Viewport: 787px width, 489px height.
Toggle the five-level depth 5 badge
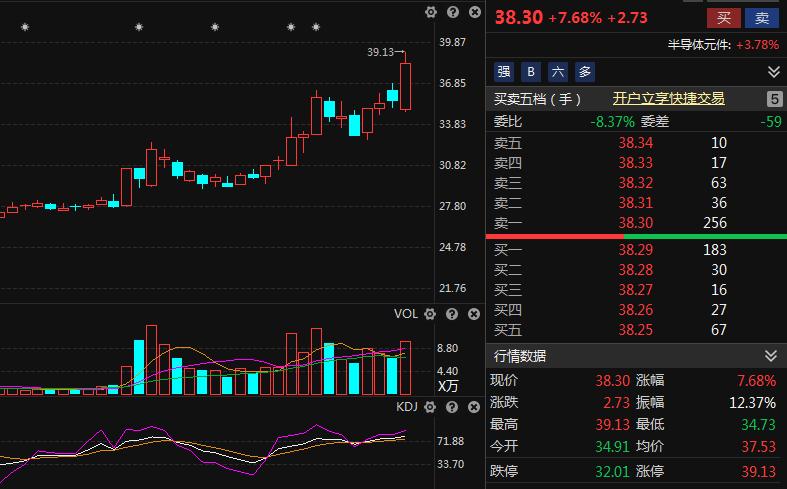tap(774, 99)
